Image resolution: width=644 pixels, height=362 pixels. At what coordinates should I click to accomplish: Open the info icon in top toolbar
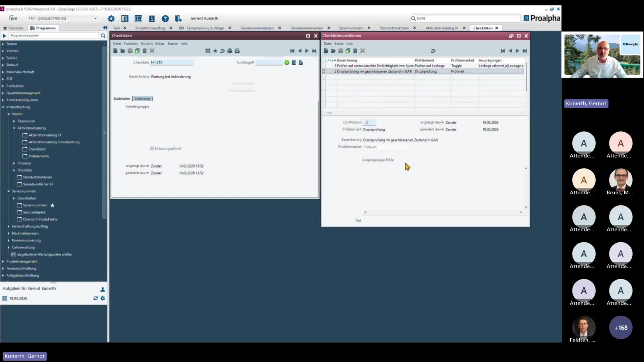[x=152, y=18]
